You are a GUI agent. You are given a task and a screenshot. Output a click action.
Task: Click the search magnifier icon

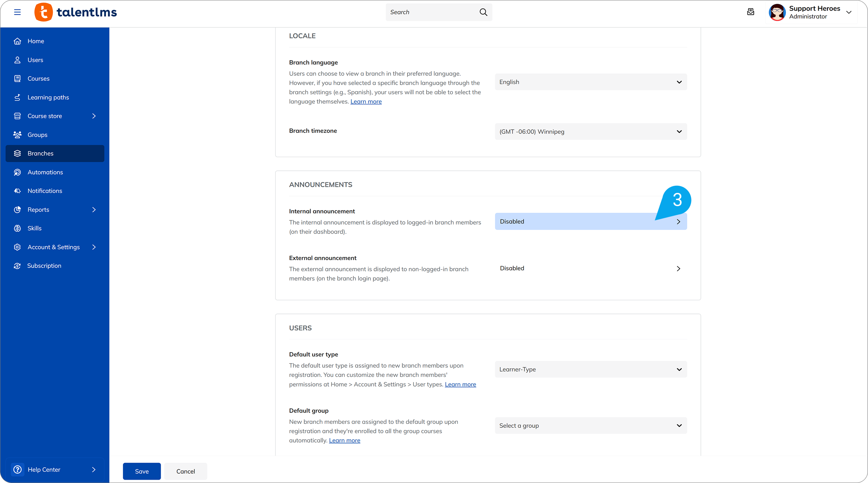click(483, 12)
